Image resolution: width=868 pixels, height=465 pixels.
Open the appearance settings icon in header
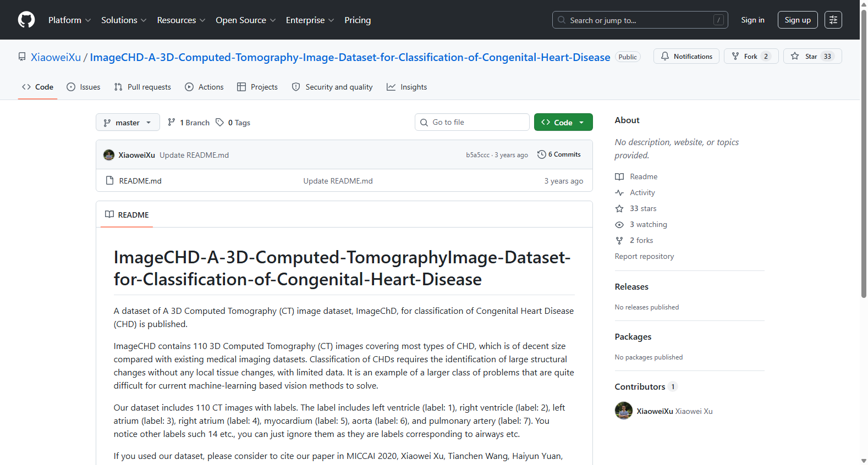(833, 20)
